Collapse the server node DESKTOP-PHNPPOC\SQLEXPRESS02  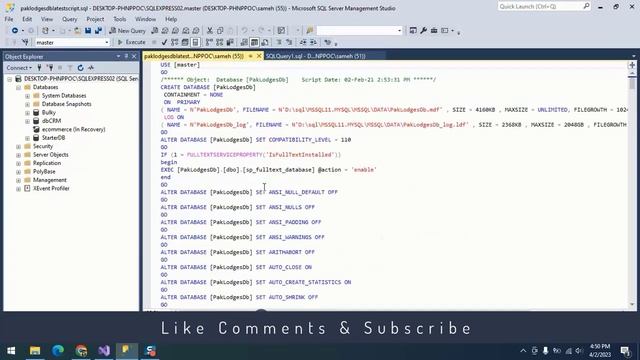(10, 79)
